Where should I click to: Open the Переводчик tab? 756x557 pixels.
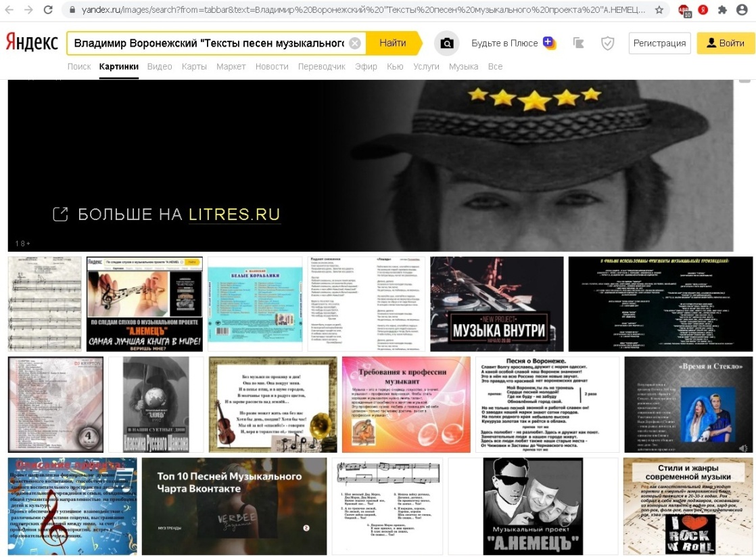(x=322, y=66)
